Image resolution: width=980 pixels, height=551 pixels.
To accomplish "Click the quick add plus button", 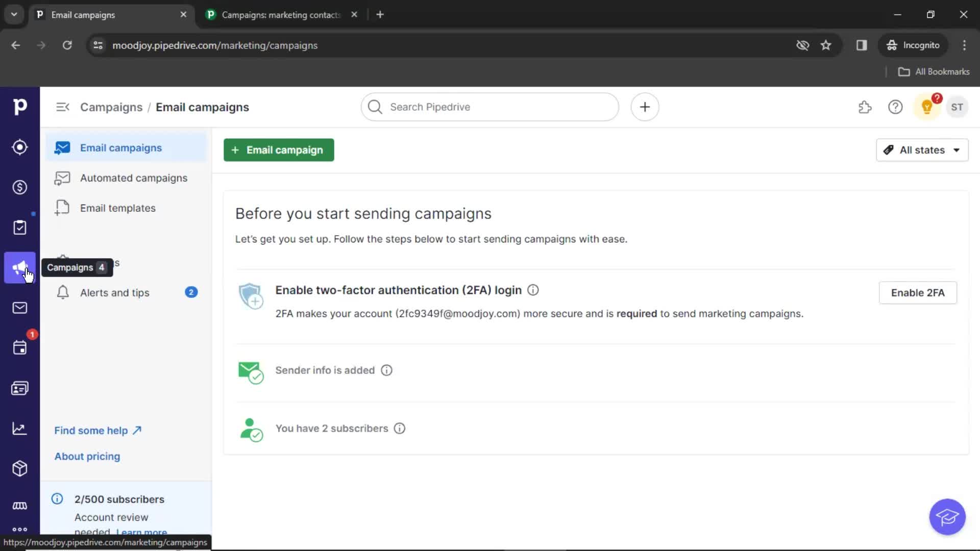I will pos(645,107).
